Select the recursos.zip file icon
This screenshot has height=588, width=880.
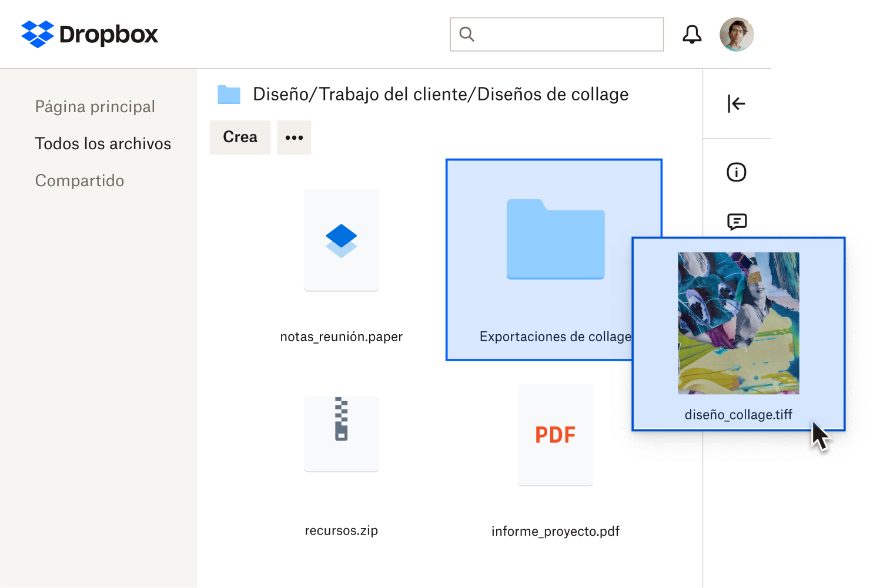(x=342, y=434)
